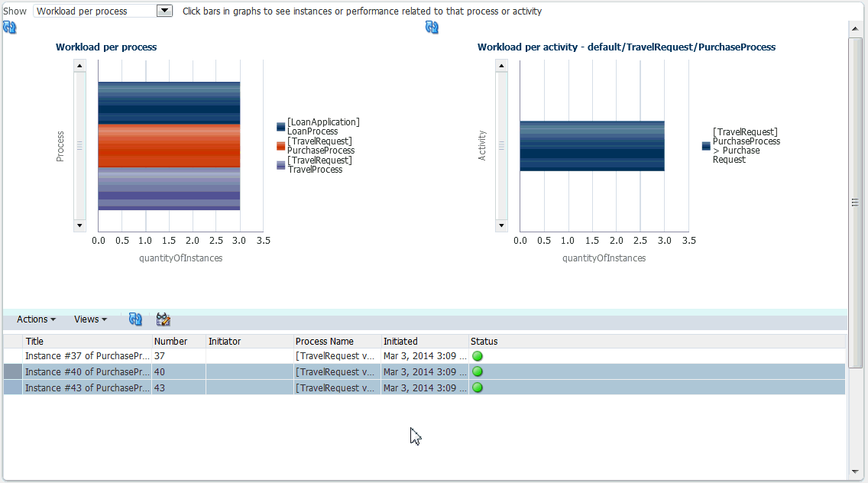Click the activity chart vertical scroll thumb
The height and width of the screenshot is (483, 868).
tap(501, 146)
